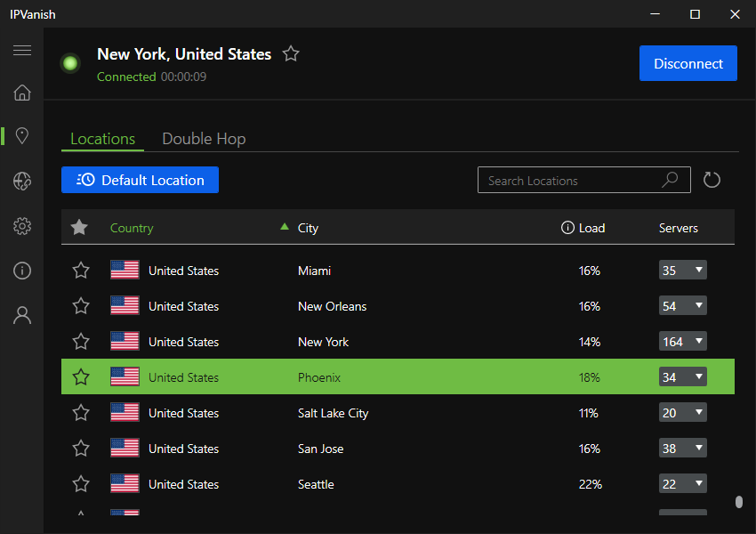Click the Connected status text
The image size is (756, 534).
[126, 77]
